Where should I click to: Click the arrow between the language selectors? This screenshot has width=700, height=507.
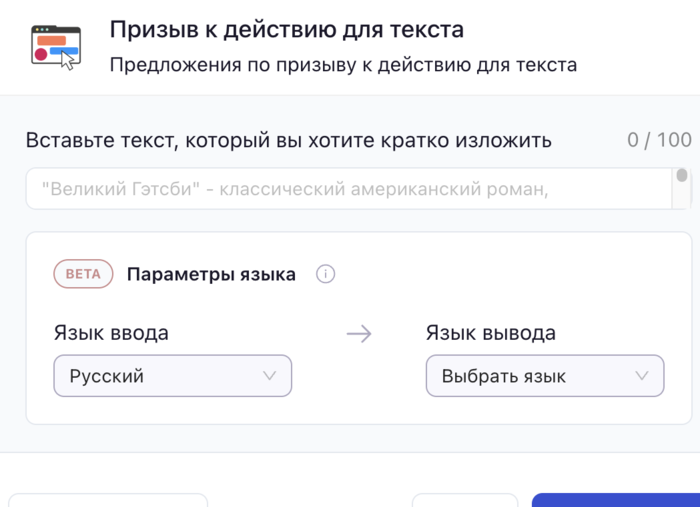point(359,334)
